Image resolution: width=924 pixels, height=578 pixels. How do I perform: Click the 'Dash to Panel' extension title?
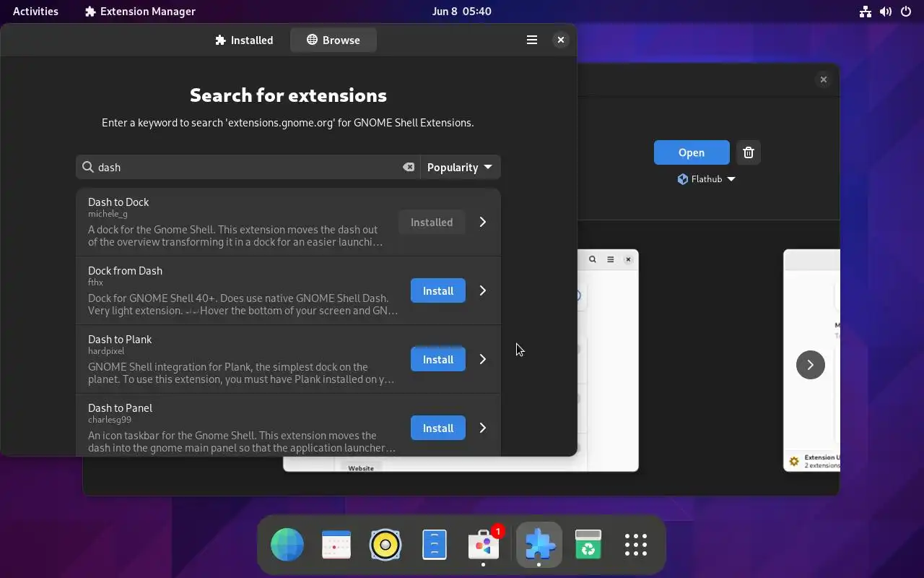click(x=120, y=407)
